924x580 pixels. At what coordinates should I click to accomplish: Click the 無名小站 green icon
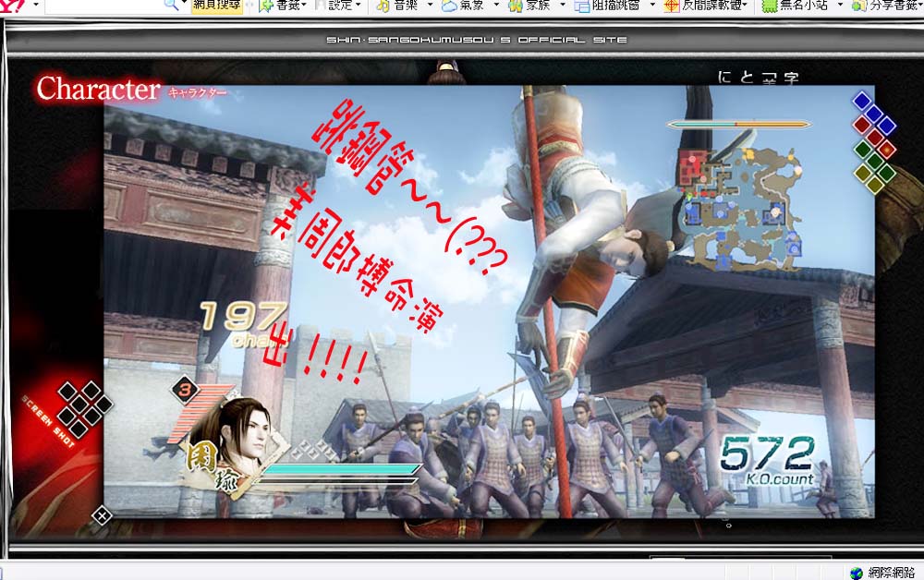(769, 6)
